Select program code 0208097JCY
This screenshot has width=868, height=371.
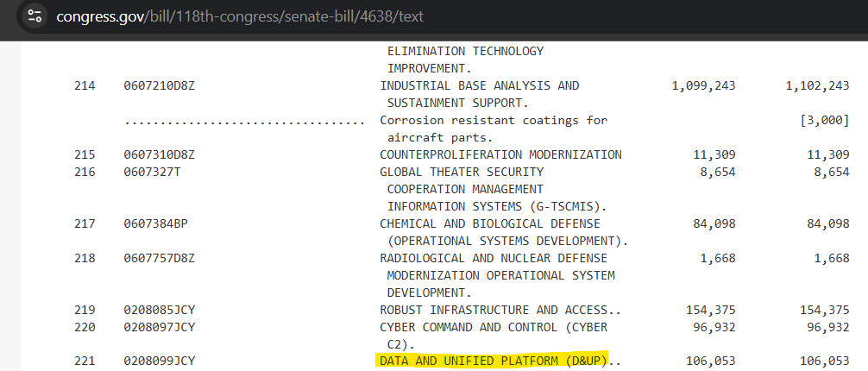(160, 327)
